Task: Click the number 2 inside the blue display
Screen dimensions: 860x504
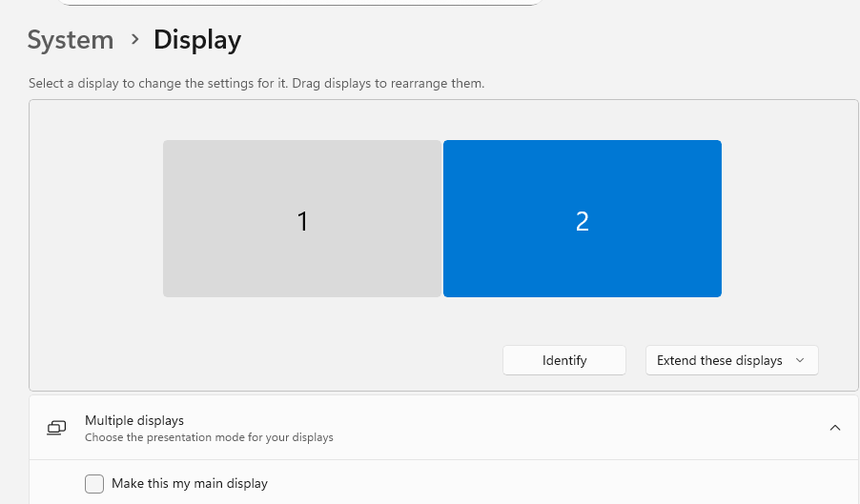Action: coord(583,221)
